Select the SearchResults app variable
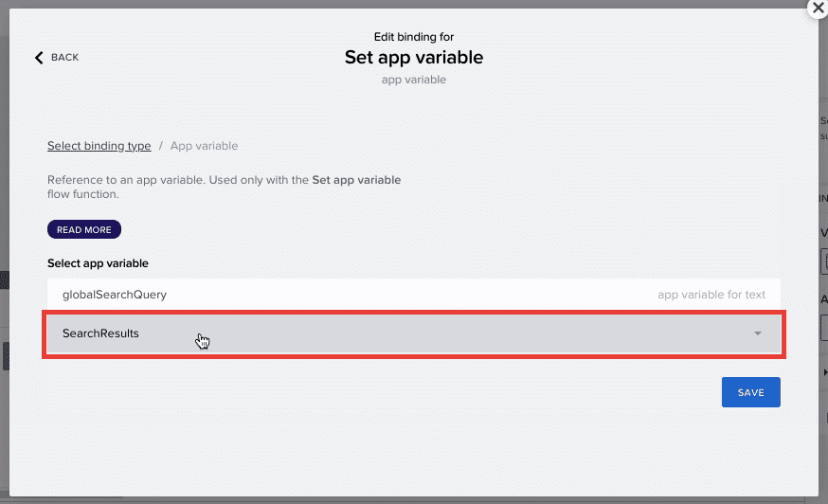The height and width of the screenshot is (504, 828). tap(413, 333)
